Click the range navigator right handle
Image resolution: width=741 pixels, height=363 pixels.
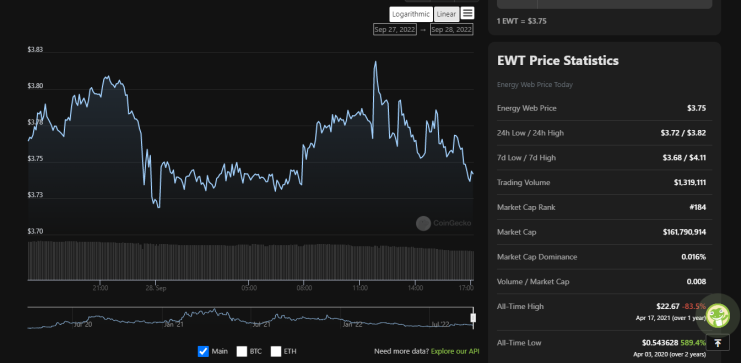[x=473, y=318]
